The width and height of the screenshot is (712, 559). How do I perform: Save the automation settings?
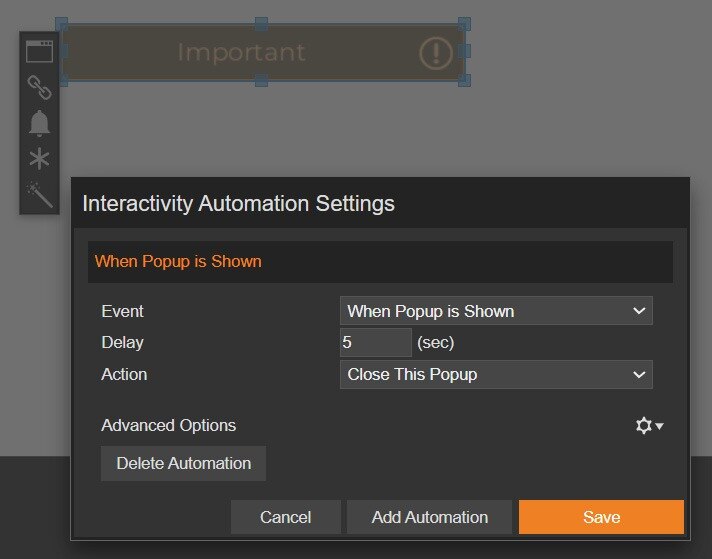point(601,517)
